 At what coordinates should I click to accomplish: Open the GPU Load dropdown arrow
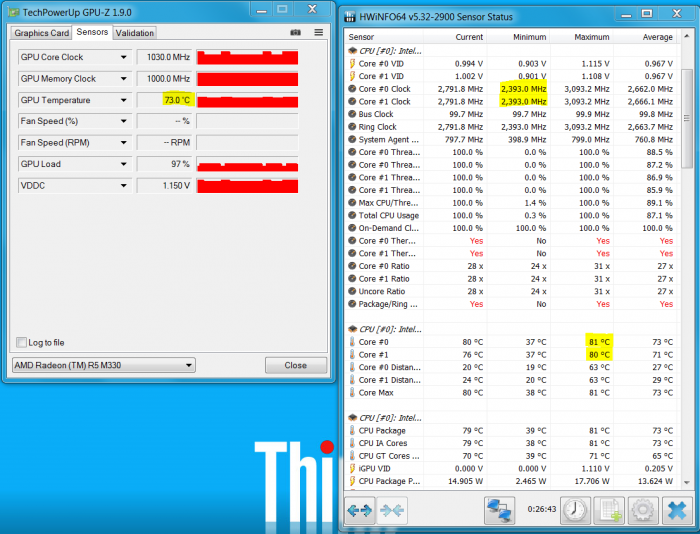click(125, 164)
